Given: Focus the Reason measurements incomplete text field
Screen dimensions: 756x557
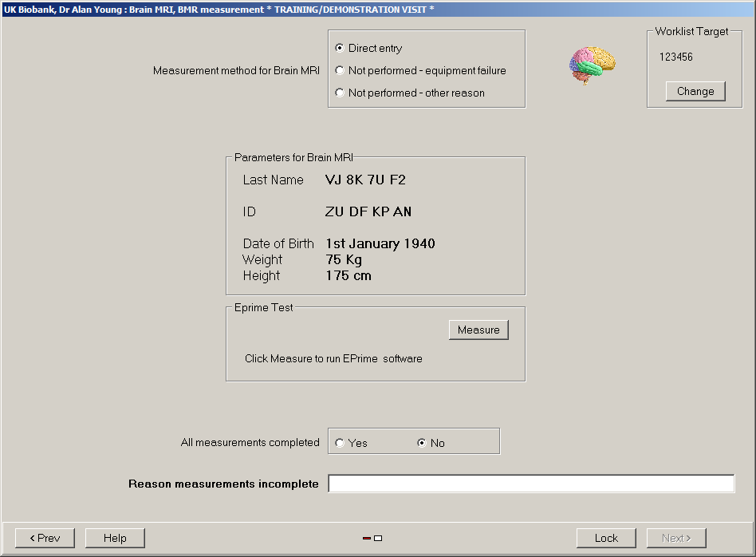Looking at the screenshot, I should pyautogui.click(x=531, y=484).
